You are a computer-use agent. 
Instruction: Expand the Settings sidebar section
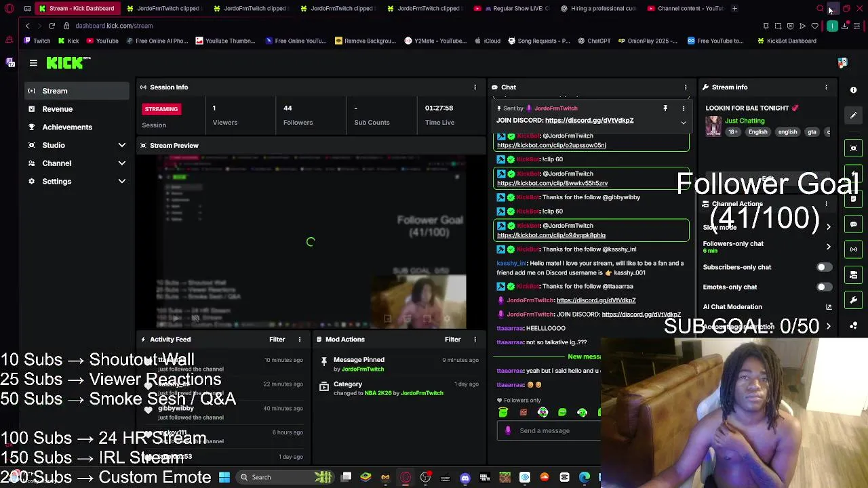coord(122,182)
